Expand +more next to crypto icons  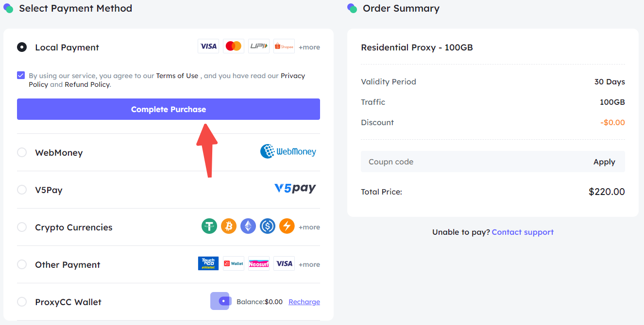[309, 227]
